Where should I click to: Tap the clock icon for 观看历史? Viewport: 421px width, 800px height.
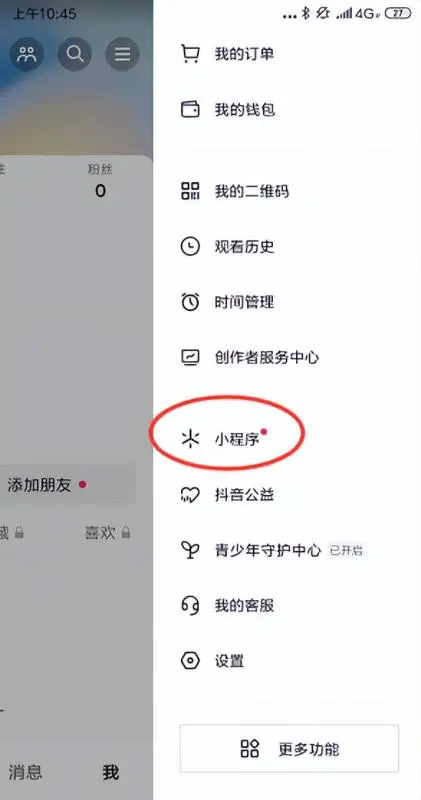click(x=190, y=247)
